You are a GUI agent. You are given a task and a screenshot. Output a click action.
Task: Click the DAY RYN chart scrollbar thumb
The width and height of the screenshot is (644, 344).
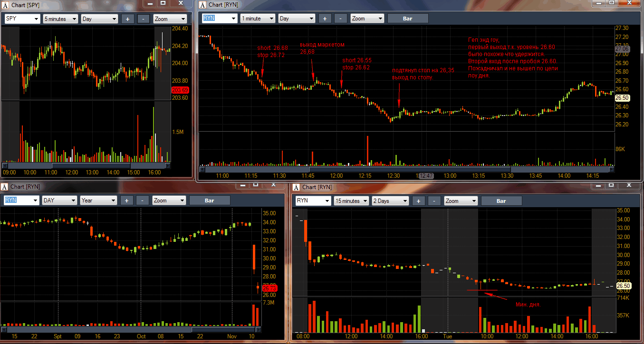point(223,329)
